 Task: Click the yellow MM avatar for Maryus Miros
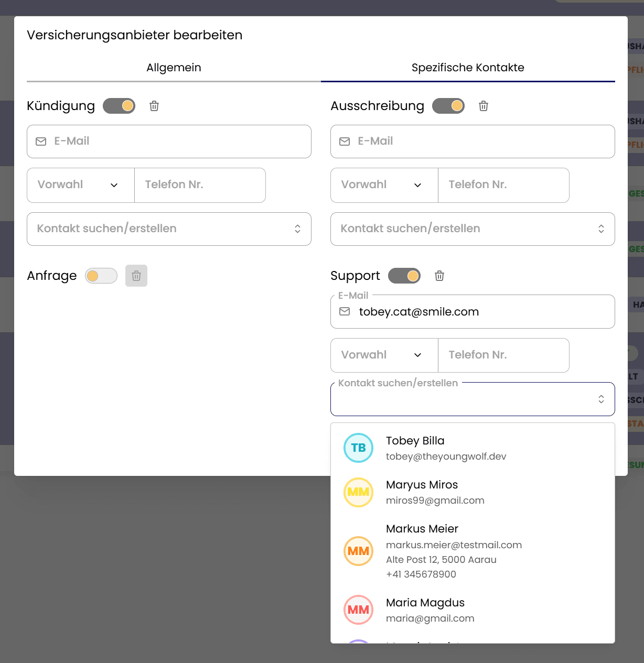coord(358,492)
